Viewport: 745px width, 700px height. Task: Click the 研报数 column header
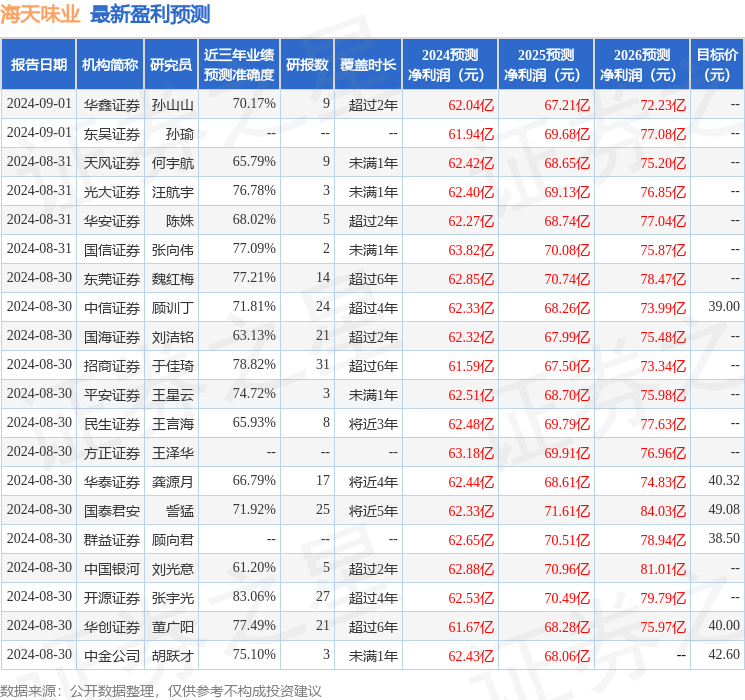click(x=307, y=65)
